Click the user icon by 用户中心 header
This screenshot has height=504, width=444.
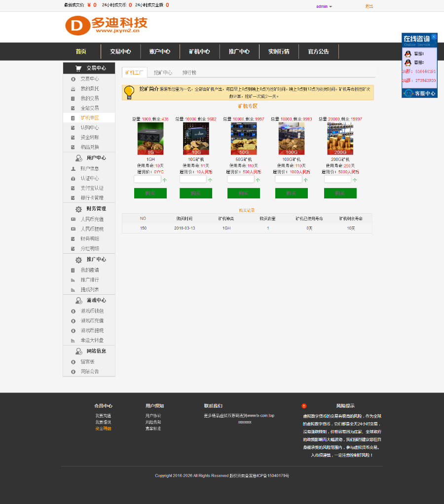click(x=79, y=158)
